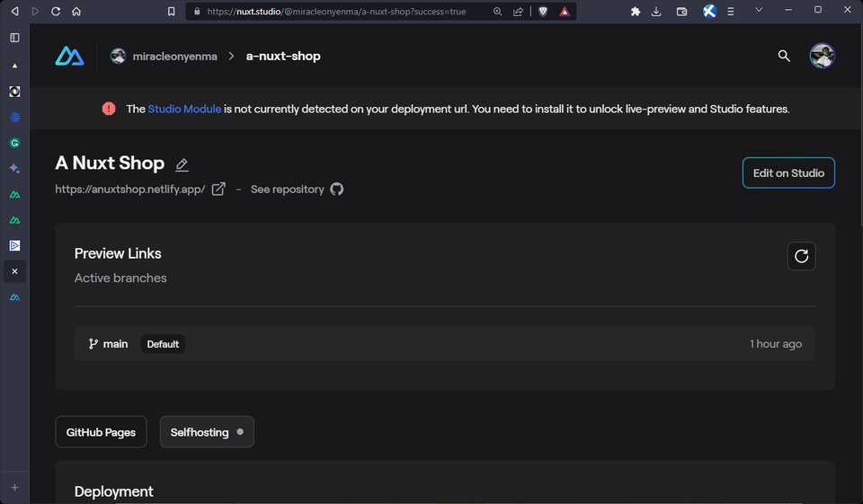863x504 pixels.
Task: Collapse the sidebar tab group arrow
Action: click(x=15, y=66)
